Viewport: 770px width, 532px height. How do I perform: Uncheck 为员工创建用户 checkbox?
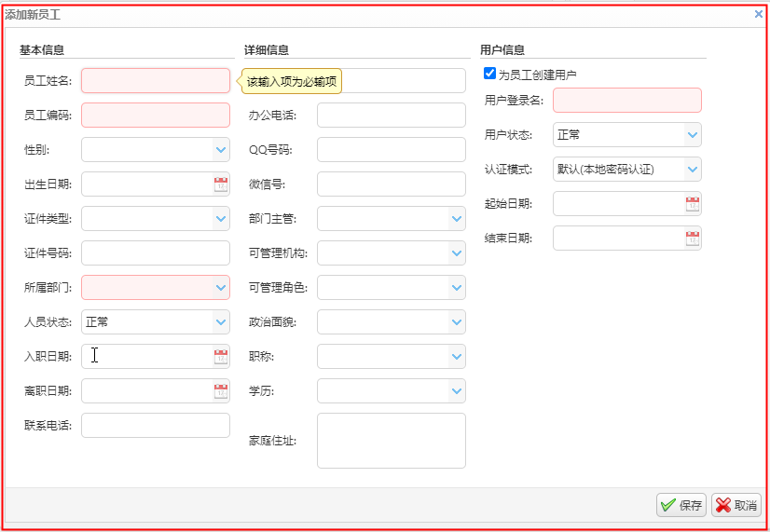(490, 74)
